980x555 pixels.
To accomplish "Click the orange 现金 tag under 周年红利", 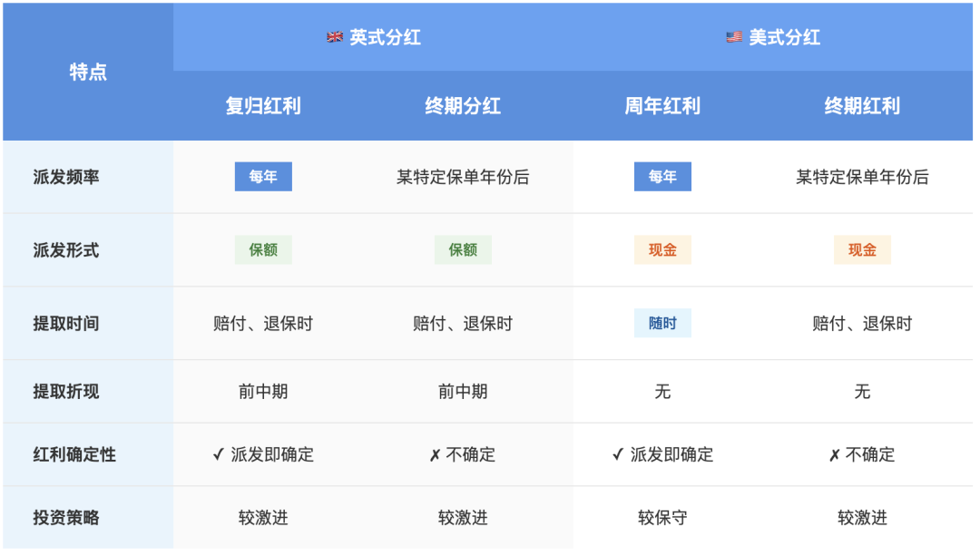I will (x=662, y=250).
